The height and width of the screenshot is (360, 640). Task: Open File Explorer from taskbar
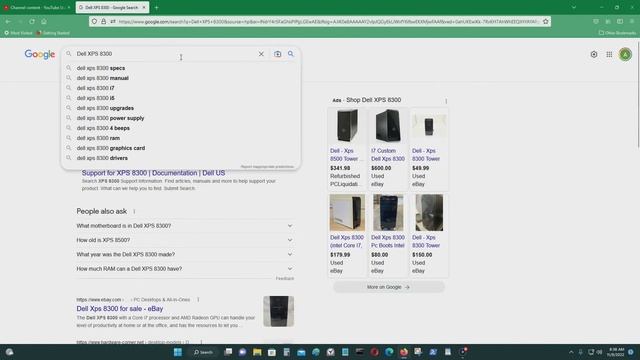click(x=257, y=352)
